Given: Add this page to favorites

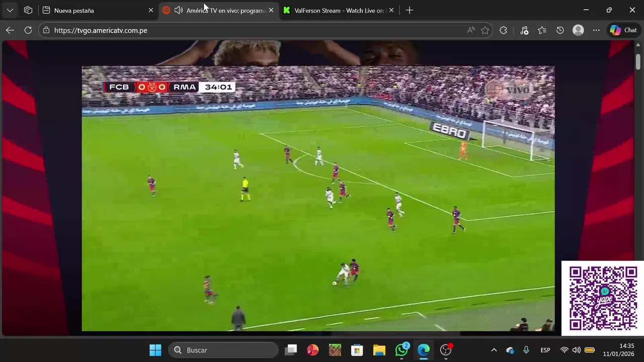Looking at the screenshot, I should (x=485, y=30).
